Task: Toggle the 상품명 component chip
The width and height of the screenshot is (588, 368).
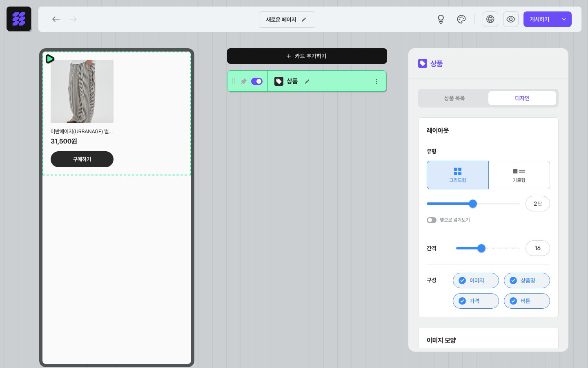Action: [x=527, y=280]
